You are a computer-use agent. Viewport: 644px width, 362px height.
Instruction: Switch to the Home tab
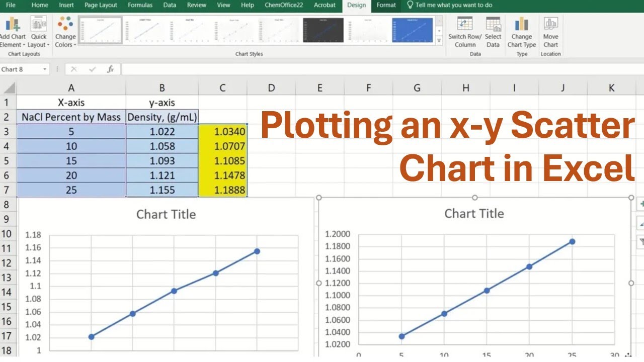40,5
